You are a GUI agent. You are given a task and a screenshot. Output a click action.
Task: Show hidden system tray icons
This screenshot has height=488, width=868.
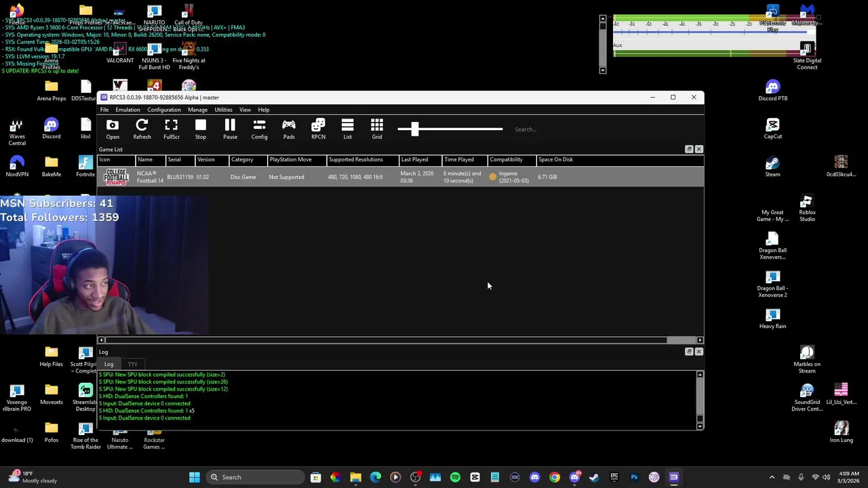coord(772,477)
